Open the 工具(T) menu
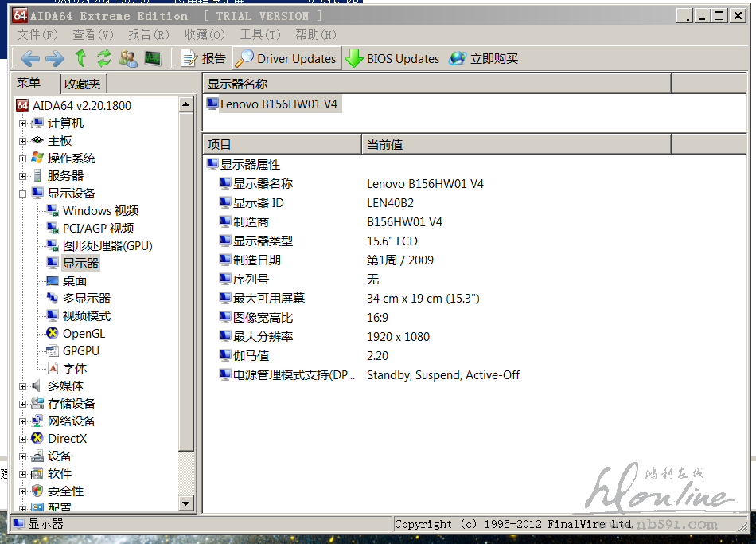 click(260, 34)
